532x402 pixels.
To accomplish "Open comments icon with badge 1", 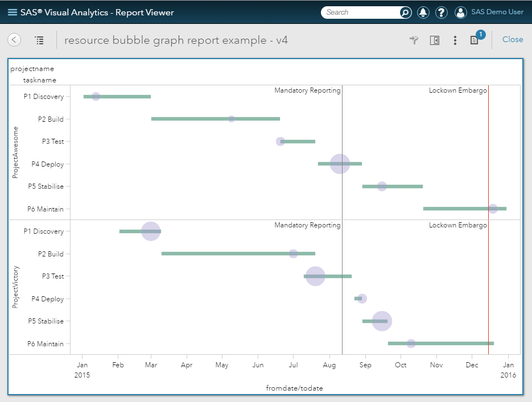I will 475,40.
